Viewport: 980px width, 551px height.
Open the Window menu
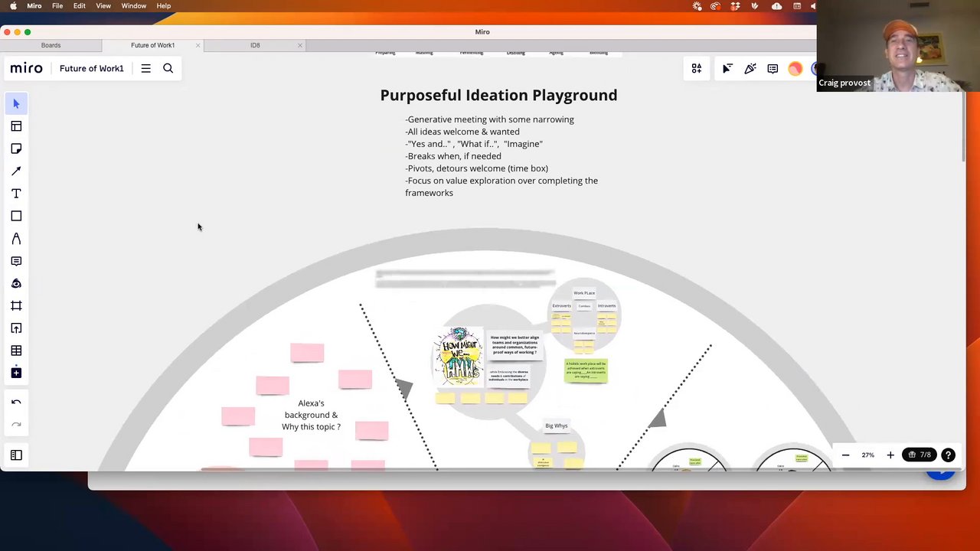[x=133, y=6]
